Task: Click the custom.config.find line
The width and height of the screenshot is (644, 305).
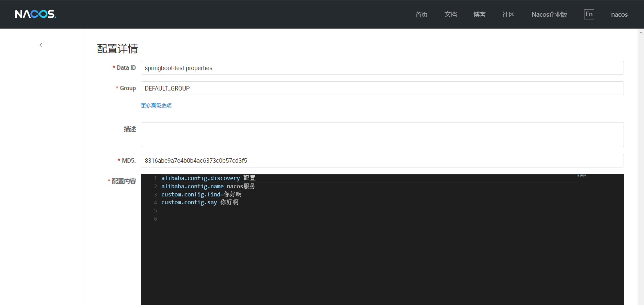Action: 201,194
